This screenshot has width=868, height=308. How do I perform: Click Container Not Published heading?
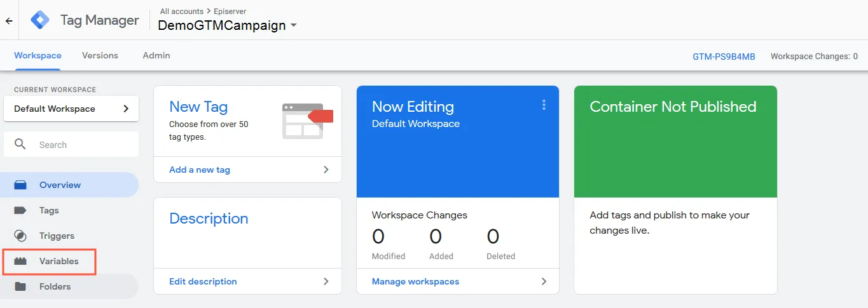(673, 107)
